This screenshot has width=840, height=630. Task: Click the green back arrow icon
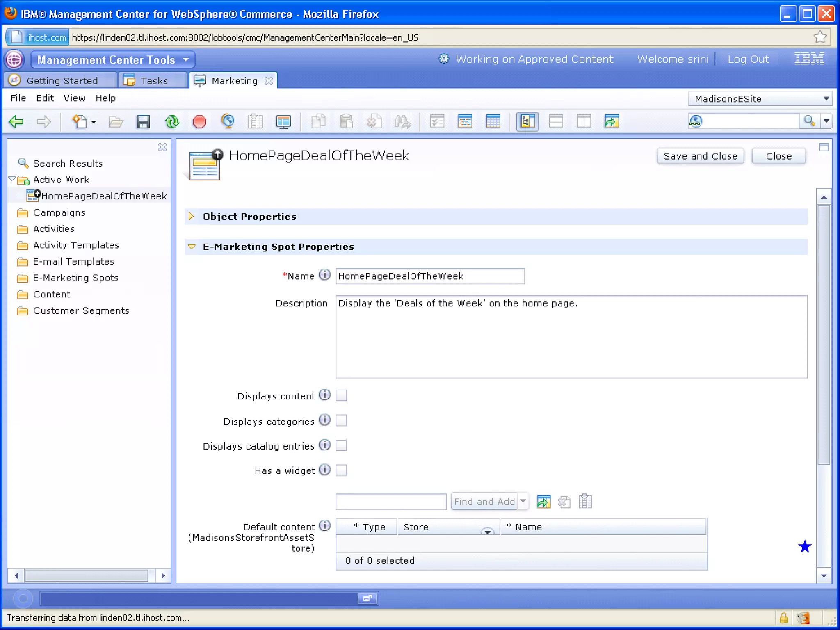(16, 122)
